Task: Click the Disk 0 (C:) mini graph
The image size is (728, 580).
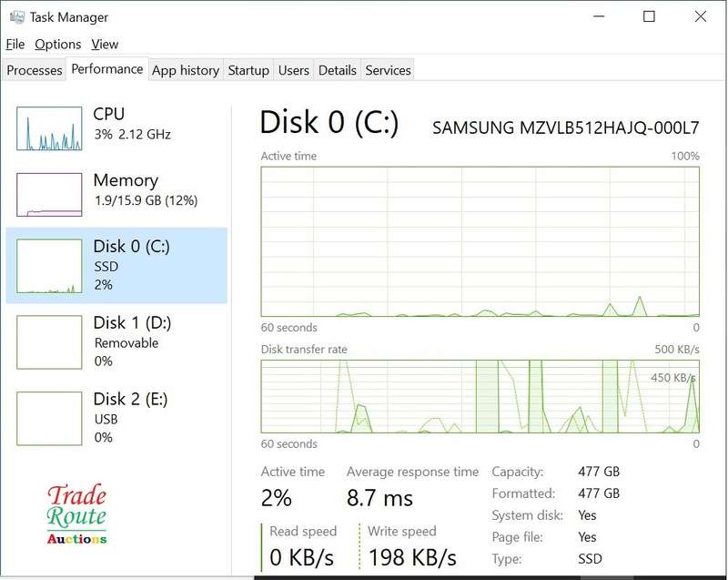Action: point(49,266)
